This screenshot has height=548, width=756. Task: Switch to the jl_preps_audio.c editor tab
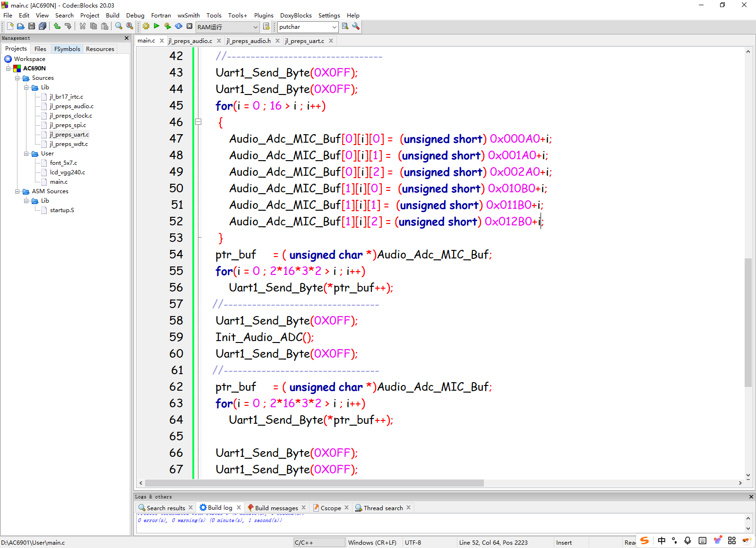(190, 41)
